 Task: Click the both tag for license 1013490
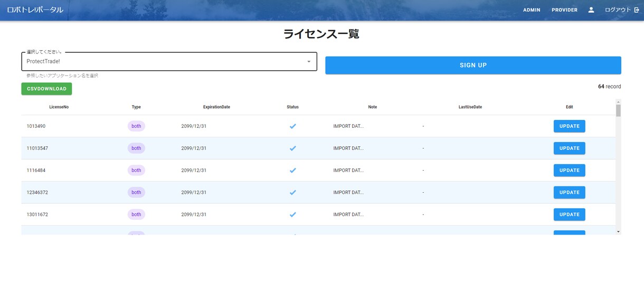click(136, 126)
